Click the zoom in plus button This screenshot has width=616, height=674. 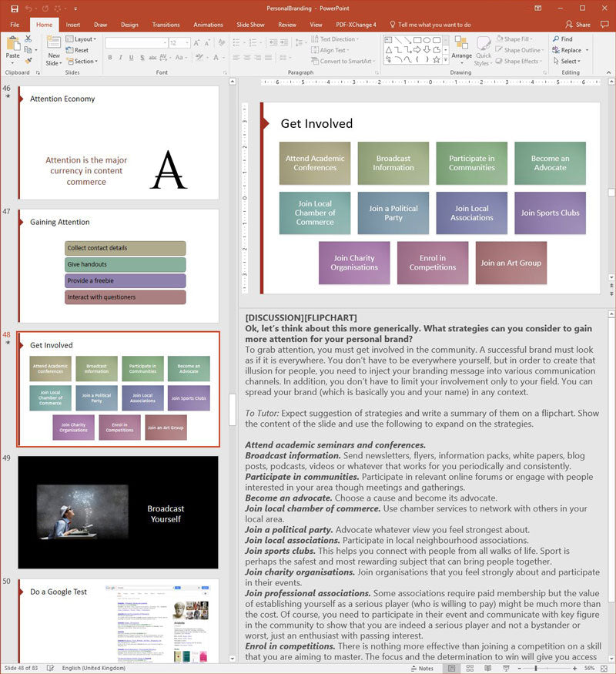(x=574, y=669)
